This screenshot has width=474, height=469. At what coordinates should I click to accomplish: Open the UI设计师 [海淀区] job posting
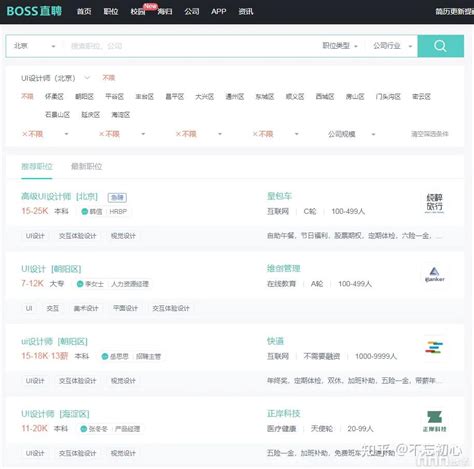[55, 414]
